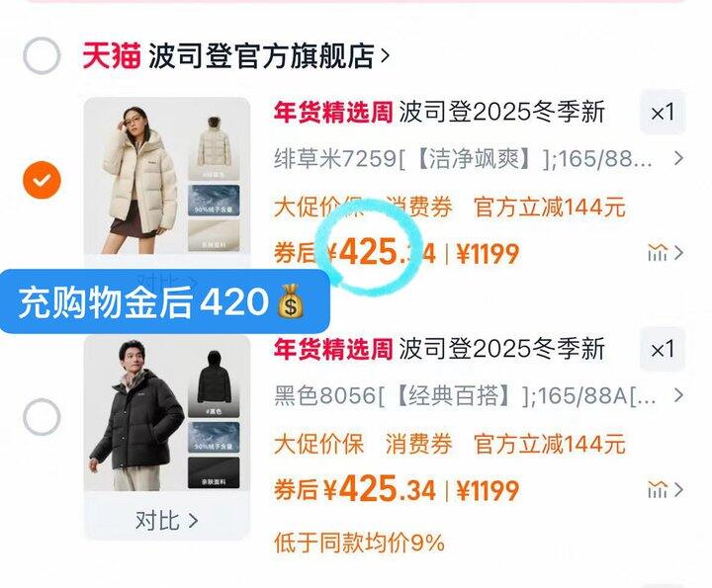The image size is (712, 588).
Task: Tap 大促价保 tag on the black jacket
Action: click(x=318, y=444)
